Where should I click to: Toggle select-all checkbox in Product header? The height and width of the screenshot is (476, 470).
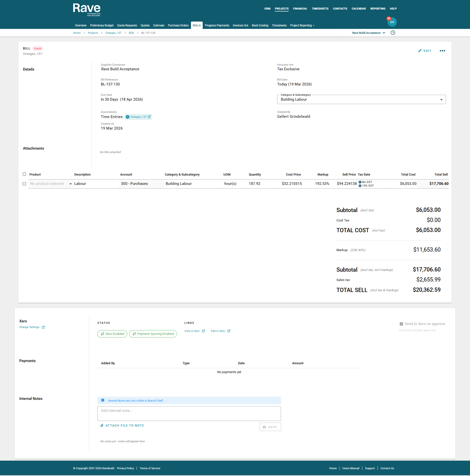[x=24, y=174]
